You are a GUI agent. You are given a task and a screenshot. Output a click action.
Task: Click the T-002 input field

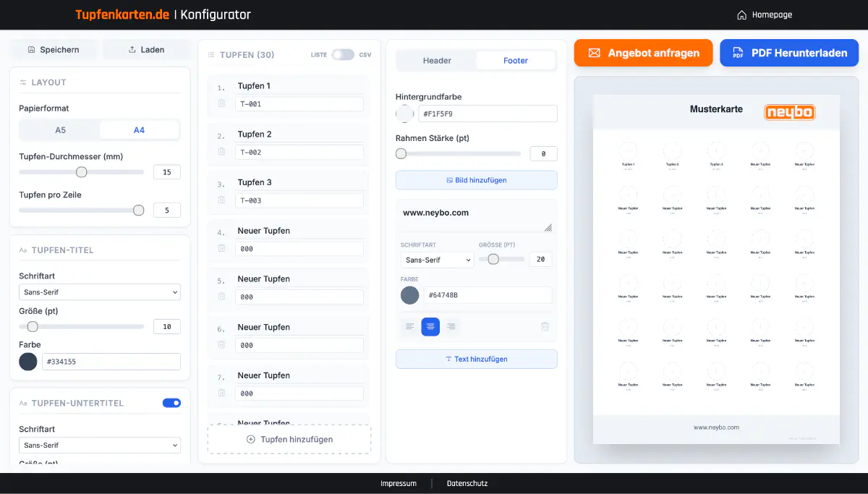[x=299, y=152]
